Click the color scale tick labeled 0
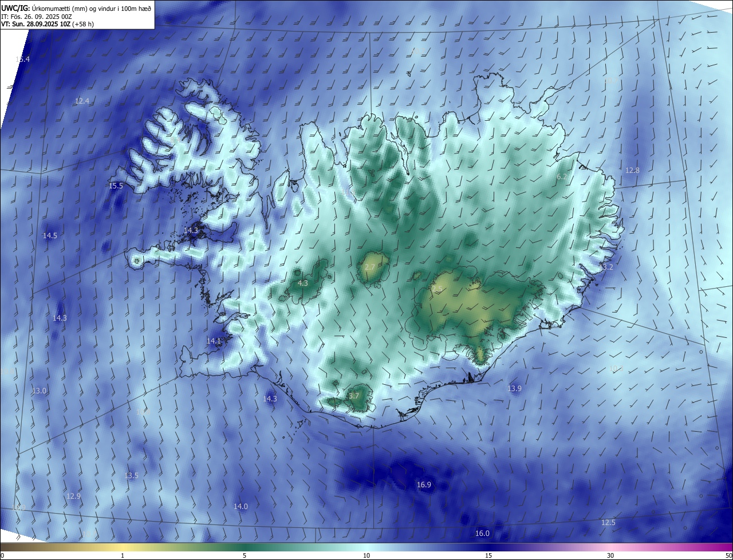The image size is (733, 560). point(2,556)
